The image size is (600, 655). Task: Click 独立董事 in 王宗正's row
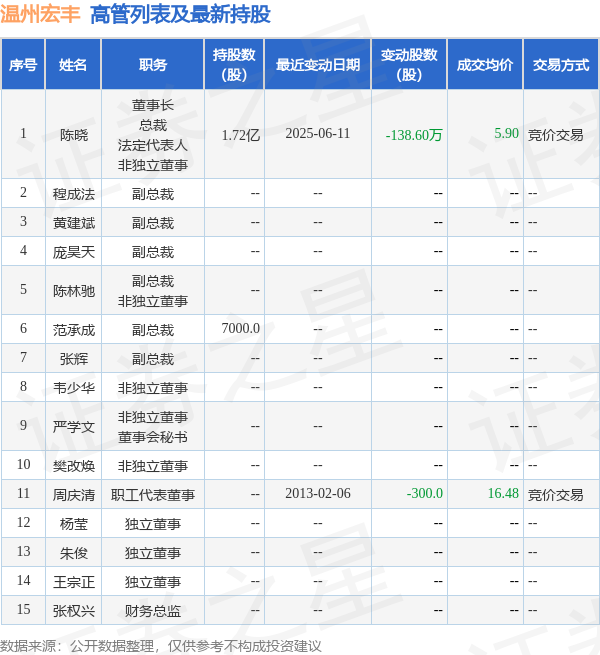(153, 582)
